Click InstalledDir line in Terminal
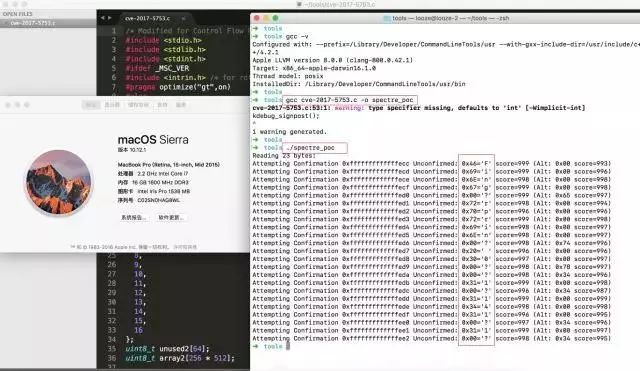The height and width of the screenshot is (371, 640). 359,84
